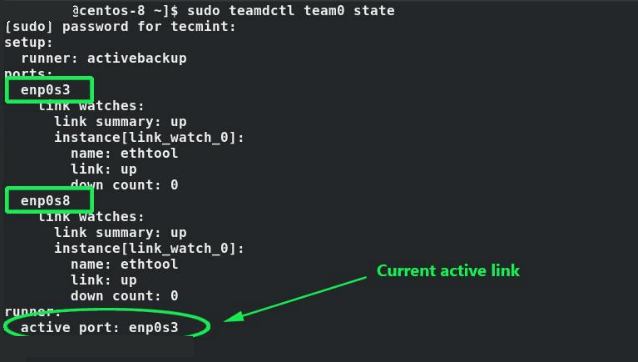Click the 'Current active link' green annotation
The width and height of the screenshot is (638, 362).
(x=448, y=271)
